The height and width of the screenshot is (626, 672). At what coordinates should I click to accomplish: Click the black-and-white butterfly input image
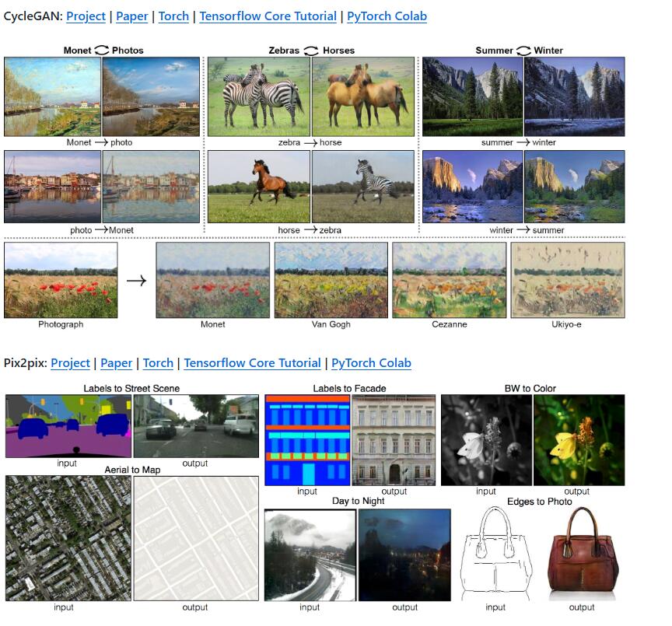(486, 440)
